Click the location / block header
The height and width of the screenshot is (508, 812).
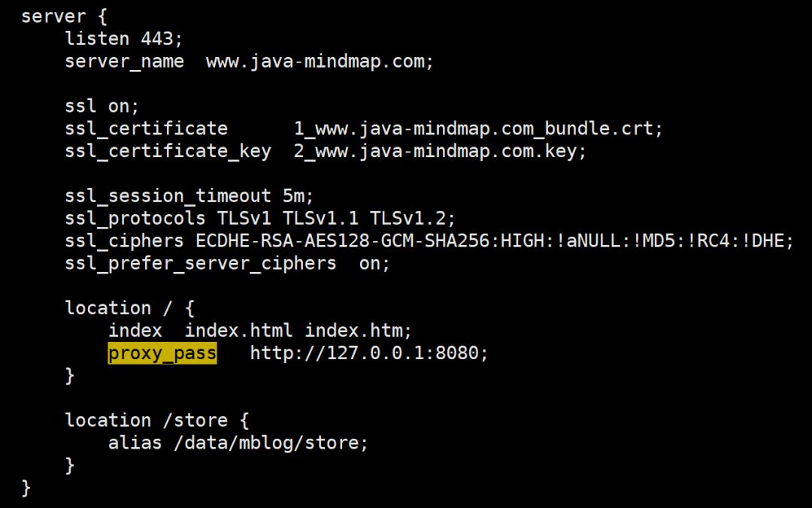coord(129,309)
